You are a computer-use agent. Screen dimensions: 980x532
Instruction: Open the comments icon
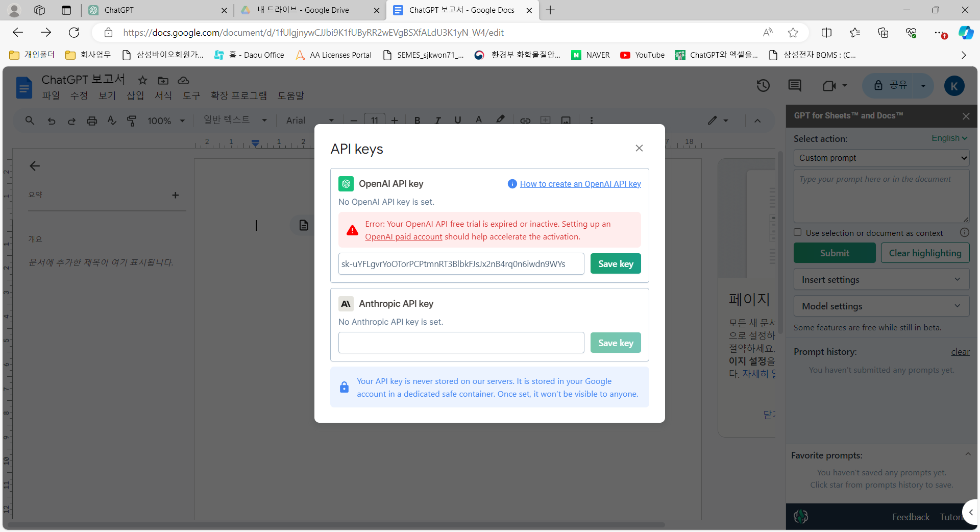[x=795, y=86]
